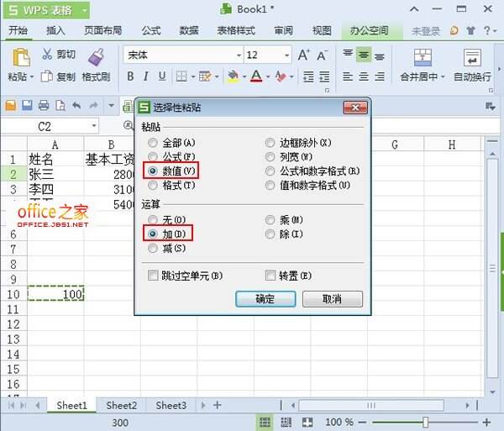The width and height of the screenshot is (504, 431).
Task: Click the normal view icon in status bar
Action: [265, 422]
